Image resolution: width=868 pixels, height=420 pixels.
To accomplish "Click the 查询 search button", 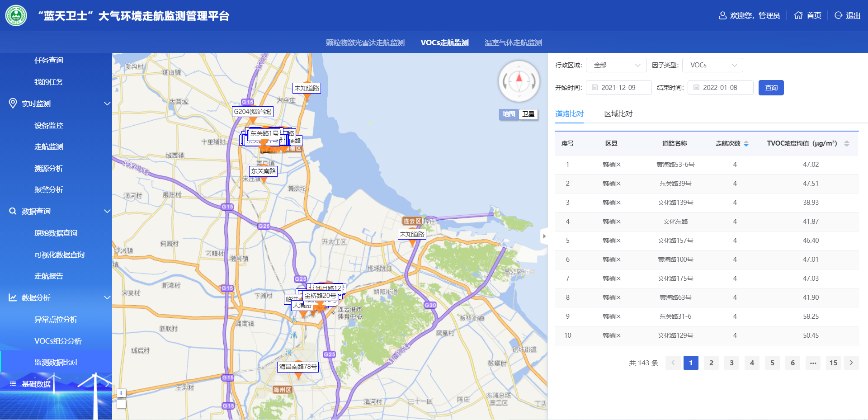I will click(771, 88).
